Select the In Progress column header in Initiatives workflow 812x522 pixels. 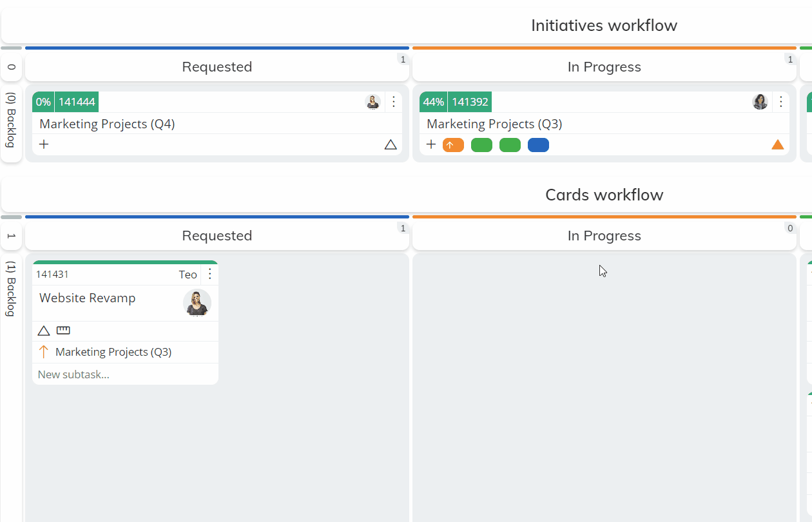[x=604, y=66]
